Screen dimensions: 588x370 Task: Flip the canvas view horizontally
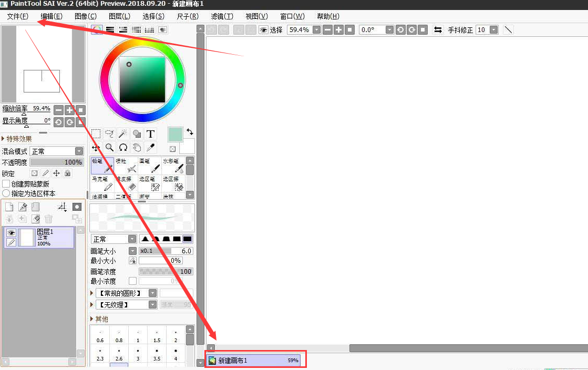coord(438,29)
